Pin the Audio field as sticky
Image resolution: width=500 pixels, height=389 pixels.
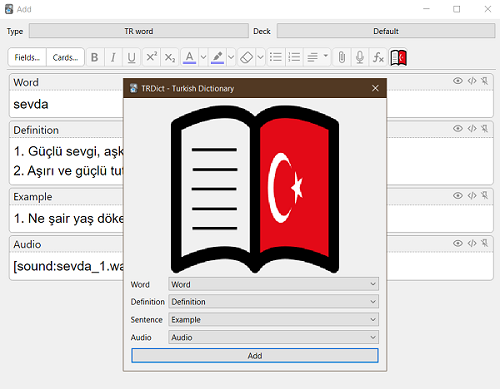coord(485,243)
